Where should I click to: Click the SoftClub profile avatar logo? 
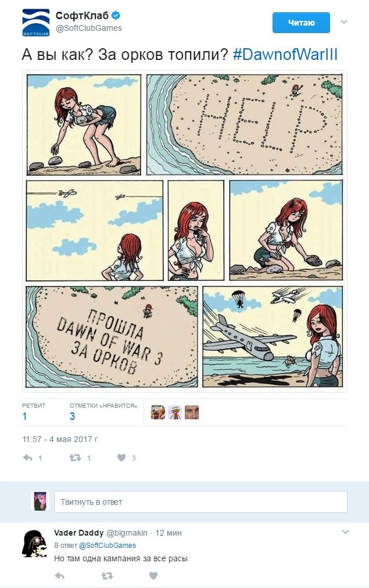pos(35,23)
